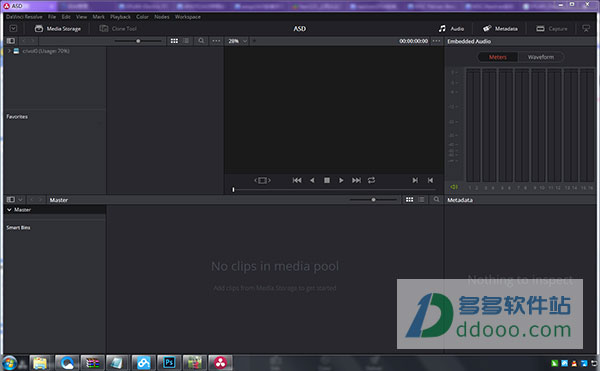This screenshot has height=371, width=600.
Task: Toggle the media pool bin list icon
Action: coord(11,200)
